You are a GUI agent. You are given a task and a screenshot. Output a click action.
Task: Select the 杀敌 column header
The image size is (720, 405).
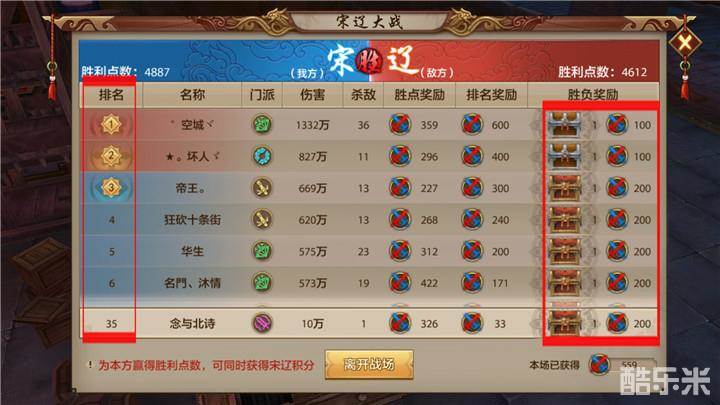point(363,95)
